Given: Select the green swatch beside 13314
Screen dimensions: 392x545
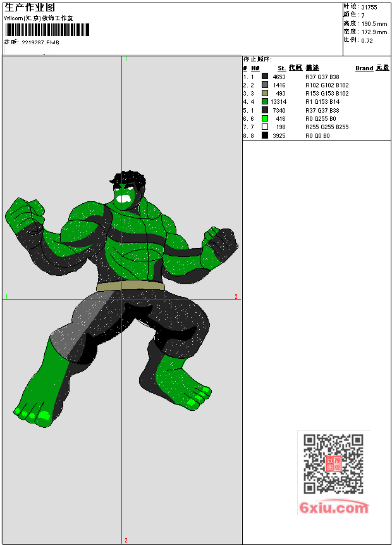Looking at the screenshot, I should tap(265, 101).
